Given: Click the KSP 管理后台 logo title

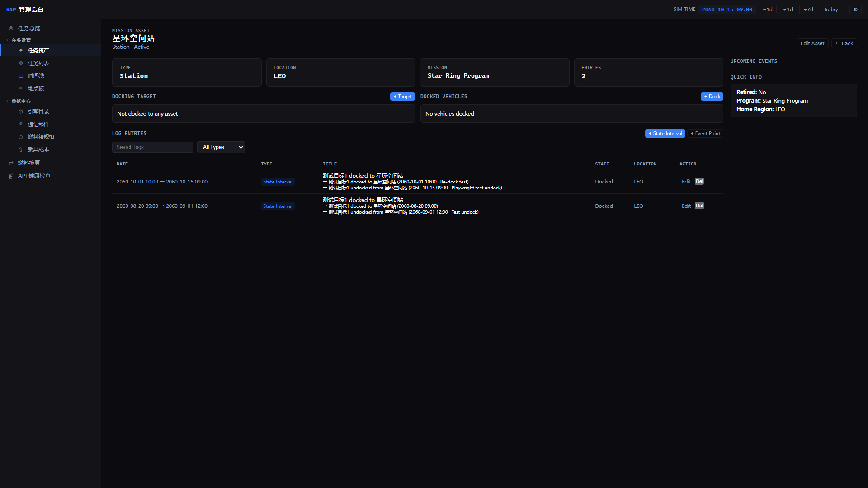Looking at the screenshot, I should (x=25, y=9).
